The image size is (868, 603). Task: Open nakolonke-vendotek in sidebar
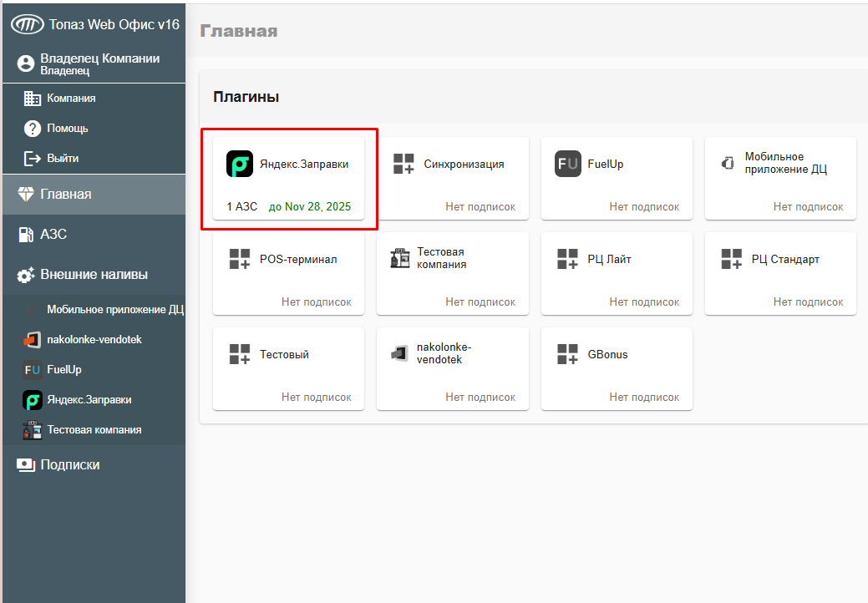(x=94, y=340)
